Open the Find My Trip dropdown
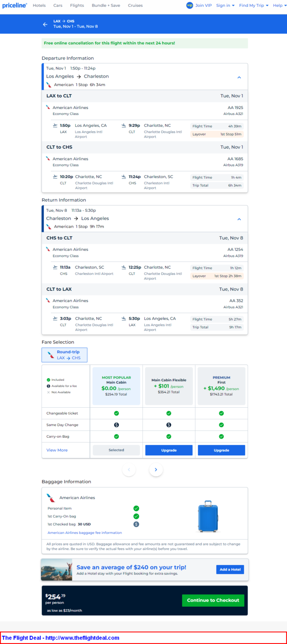Screen dimensions: 287x644 point(254,6)
